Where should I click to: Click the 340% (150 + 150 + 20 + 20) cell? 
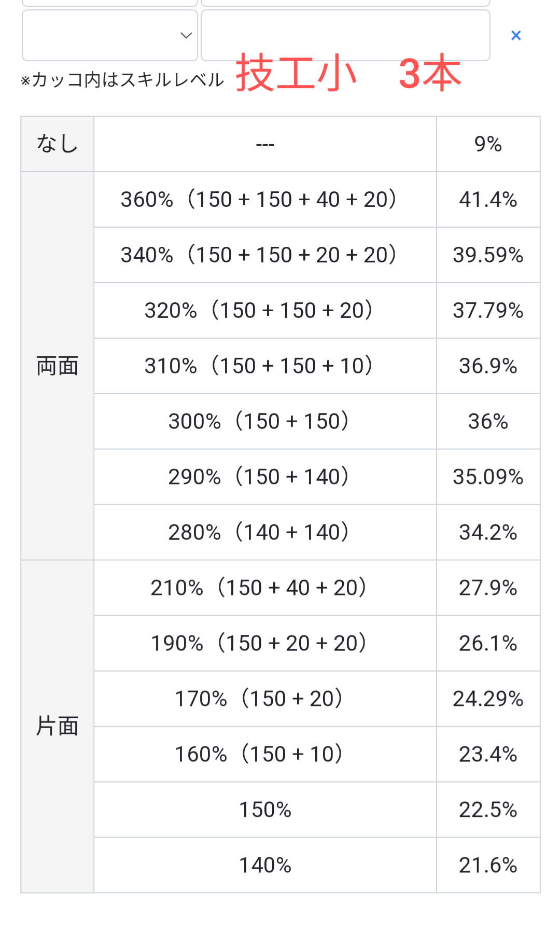pyautogui.click(x=265, y=255)
